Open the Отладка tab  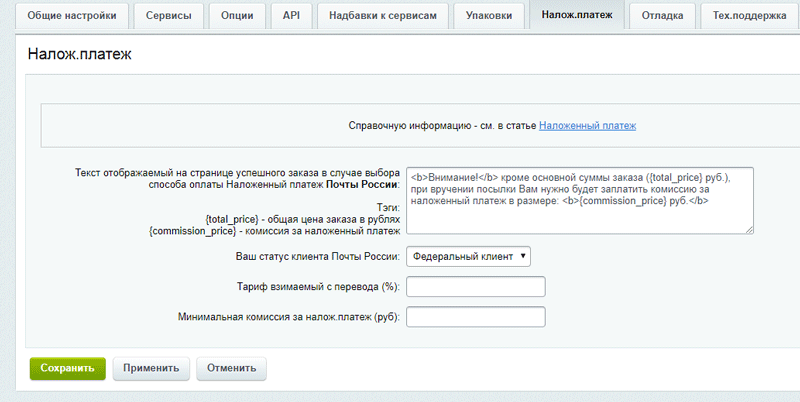coord(663,16)
